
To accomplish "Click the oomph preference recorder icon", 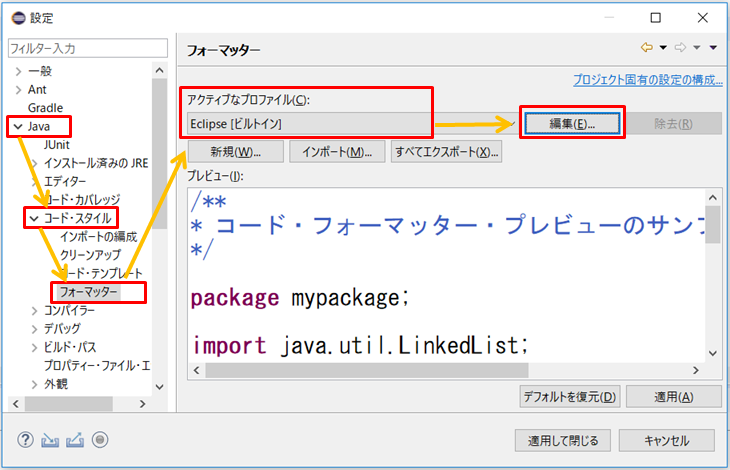I will [x=100, y=440].
